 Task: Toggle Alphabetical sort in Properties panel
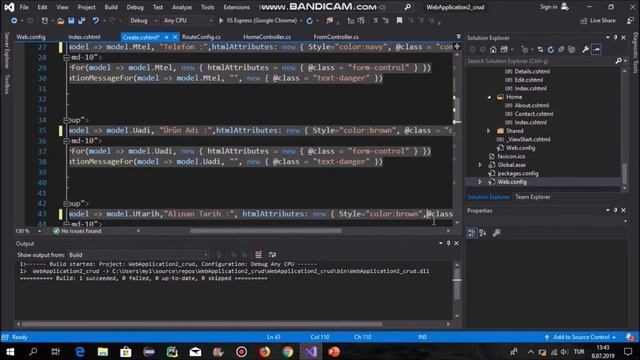(483, 233)
